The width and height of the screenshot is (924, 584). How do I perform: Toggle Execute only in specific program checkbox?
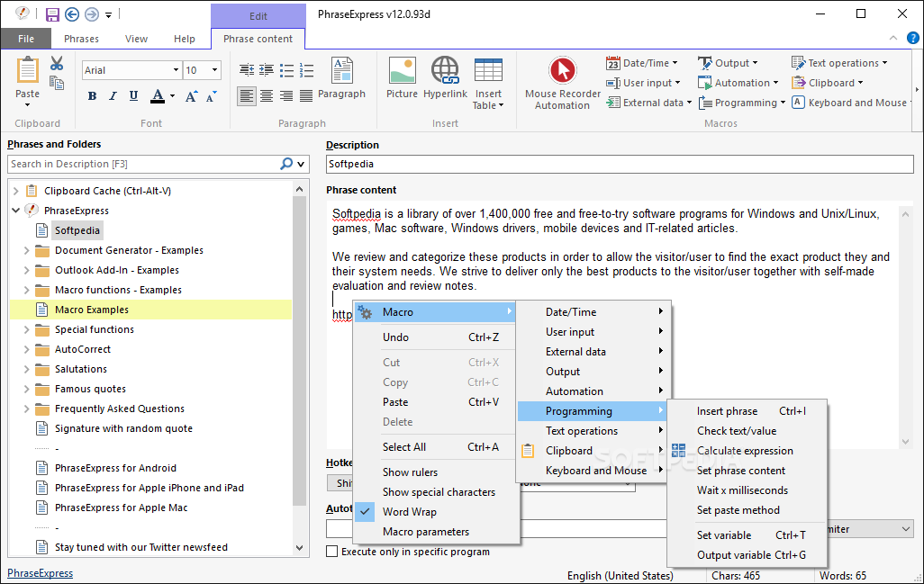tap(332, 552)
